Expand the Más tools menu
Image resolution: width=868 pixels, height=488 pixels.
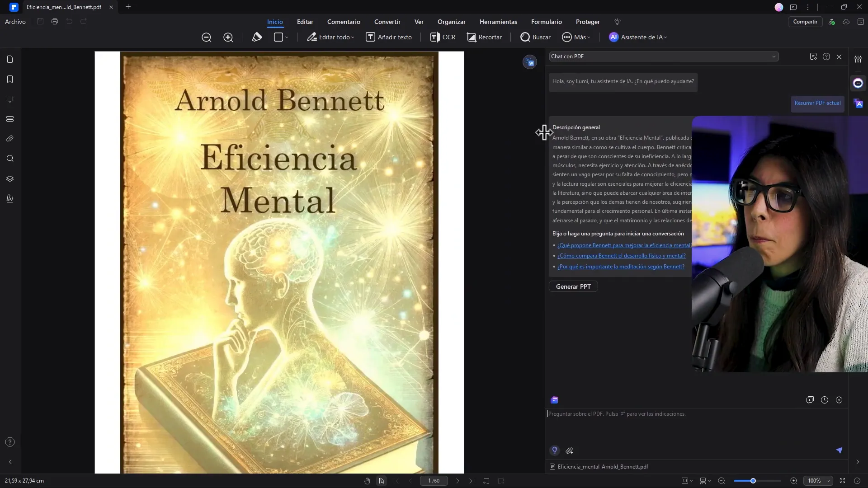point(576,37)
